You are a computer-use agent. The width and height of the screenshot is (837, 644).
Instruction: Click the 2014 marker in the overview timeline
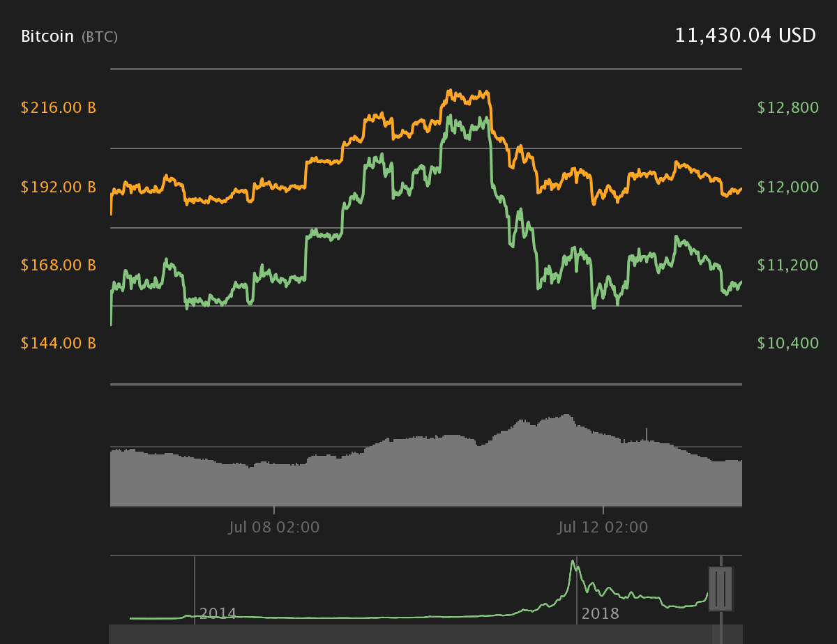pos(218,614)
